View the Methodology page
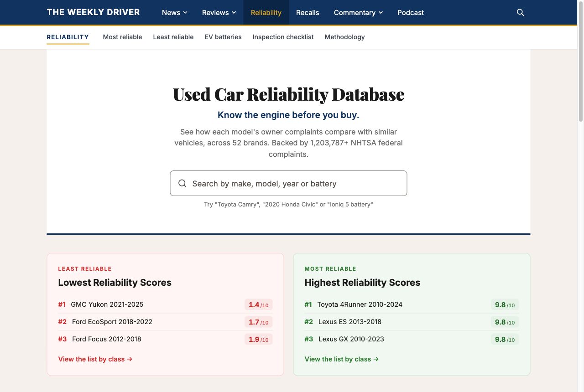584x392 pixels. coord(345,37)
